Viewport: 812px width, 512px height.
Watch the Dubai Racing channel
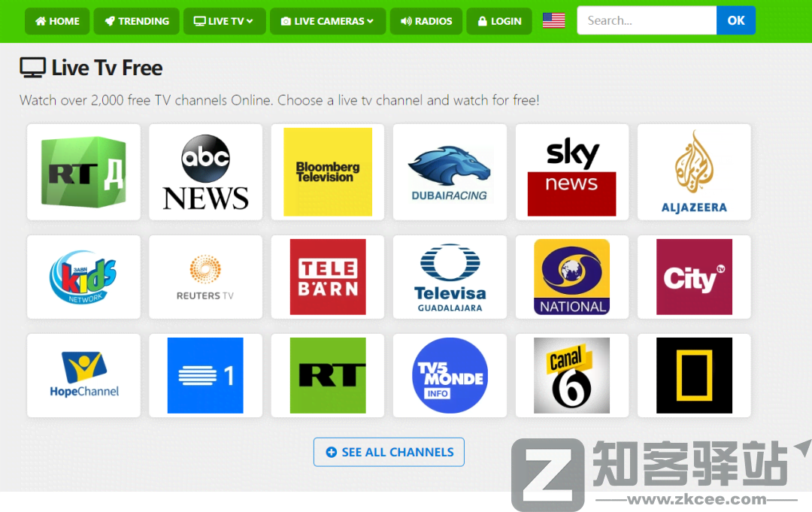tap(449, 171)
